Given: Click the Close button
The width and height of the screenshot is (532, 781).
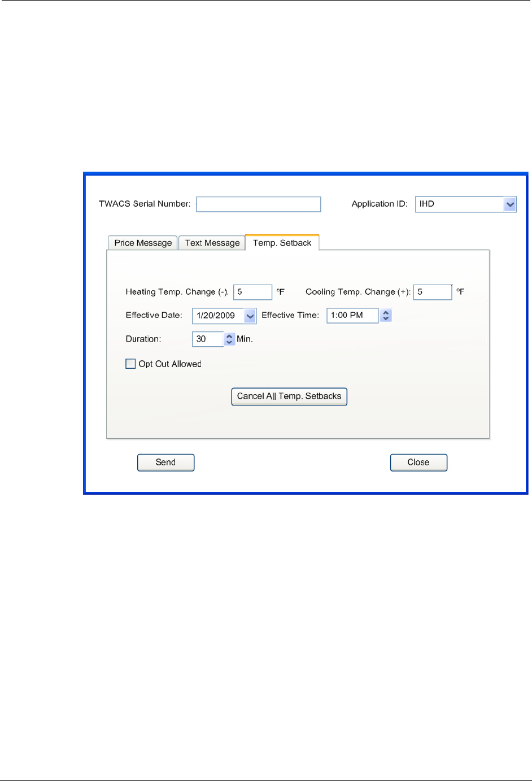Looking at the screenshot, I should 418,463.
